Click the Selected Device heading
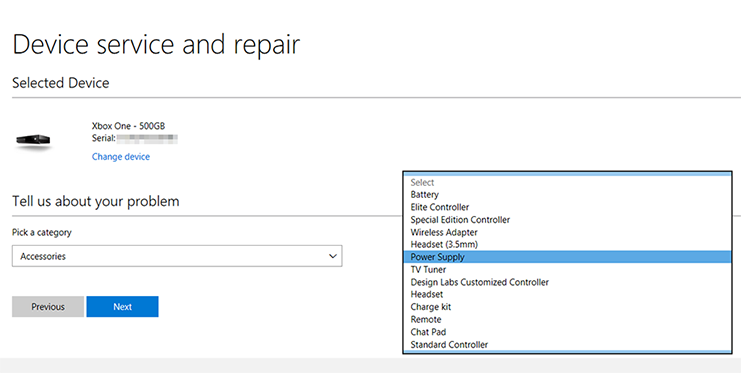 click(60, 83)
